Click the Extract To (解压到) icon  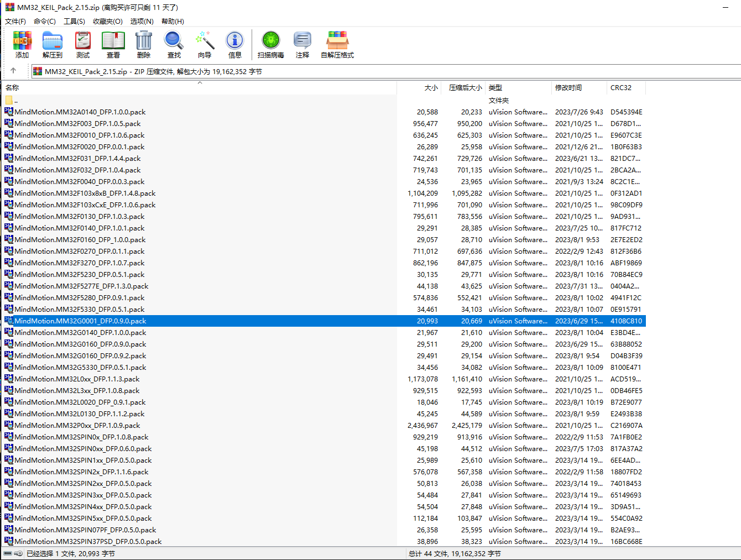click(x=53, y=45)
